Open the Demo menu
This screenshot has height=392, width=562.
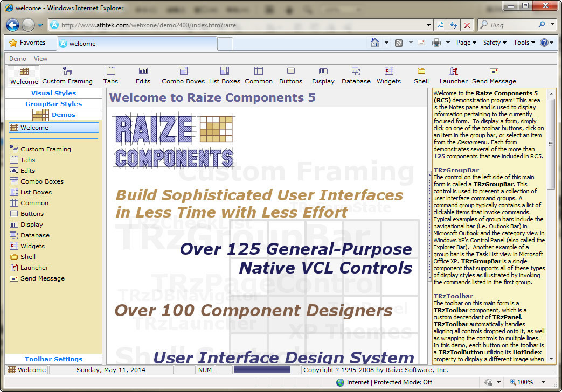click(18, 59)
